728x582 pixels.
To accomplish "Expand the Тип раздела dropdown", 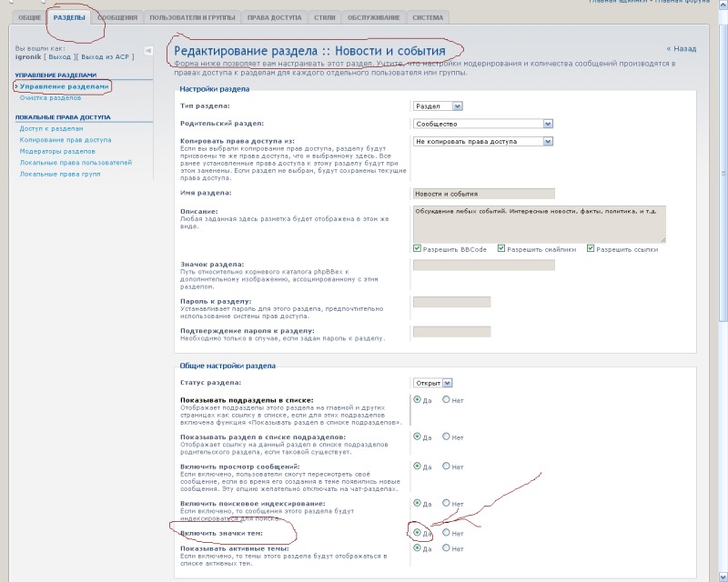I will click(x=457, y=106).
